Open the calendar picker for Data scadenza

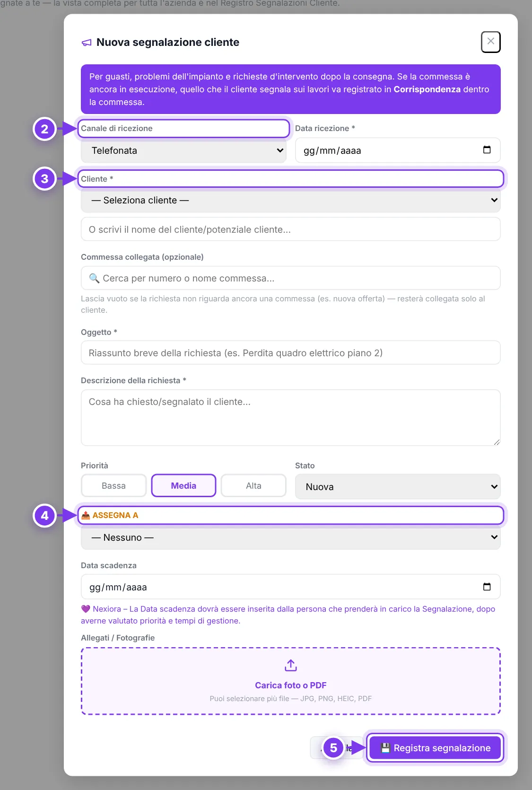[487, 587]
